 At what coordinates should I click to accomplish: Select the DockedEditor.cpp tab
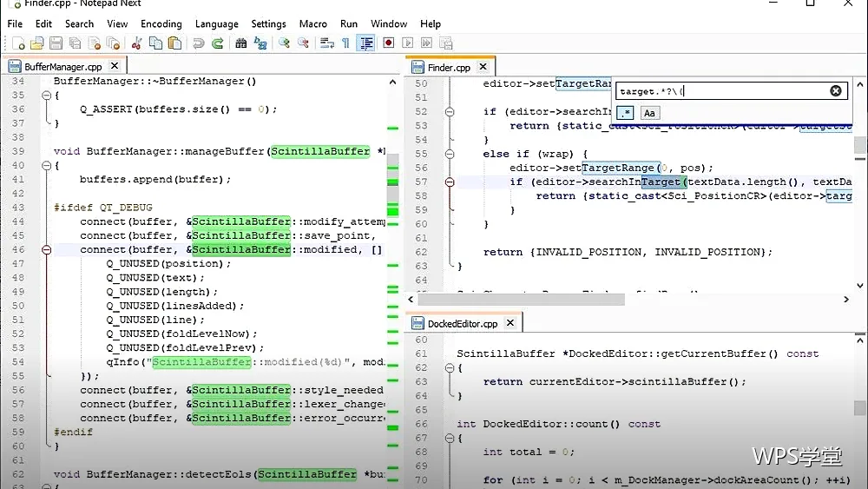click(x=463, y=324)
